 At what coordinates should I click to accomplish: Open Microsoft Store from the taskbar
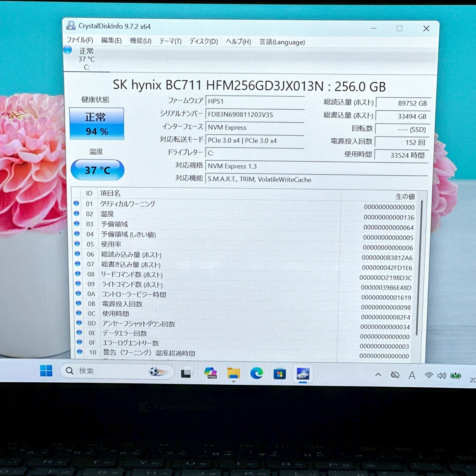coord(280,374)
